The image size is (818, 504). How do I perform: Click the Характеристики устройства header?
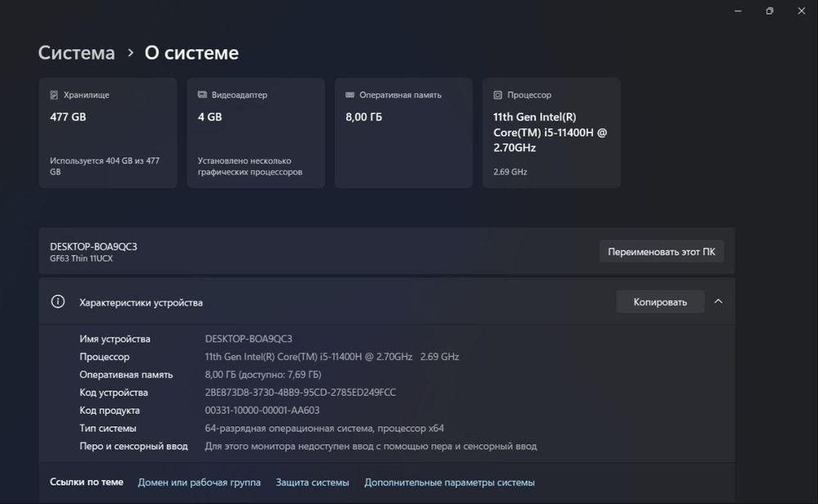tap(387, 302)
